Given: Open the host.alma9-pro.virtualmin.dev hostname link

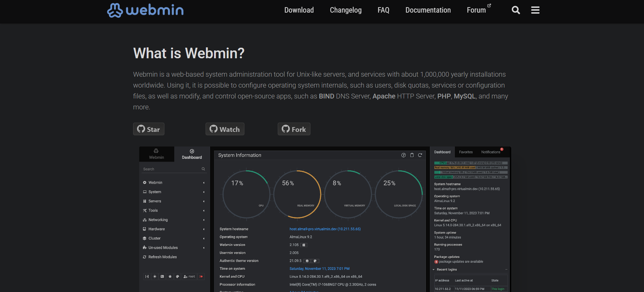Looking at the screenshot, I should tap(325, 229).
